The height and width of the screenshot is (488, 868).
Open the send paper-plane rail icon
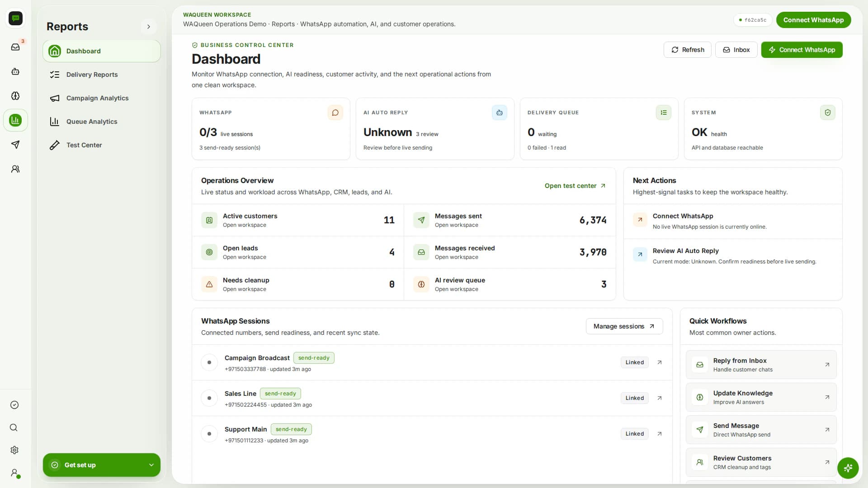[x=15, y=145]
